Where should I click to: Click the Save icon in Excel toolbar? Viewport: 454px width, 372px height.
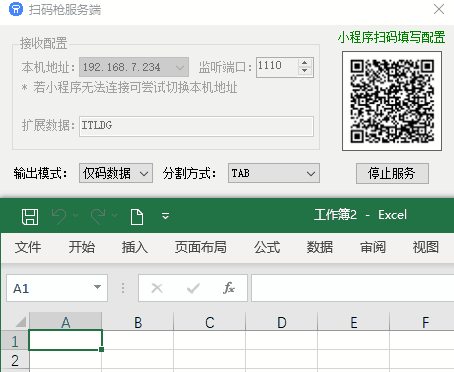coord(30,217)
